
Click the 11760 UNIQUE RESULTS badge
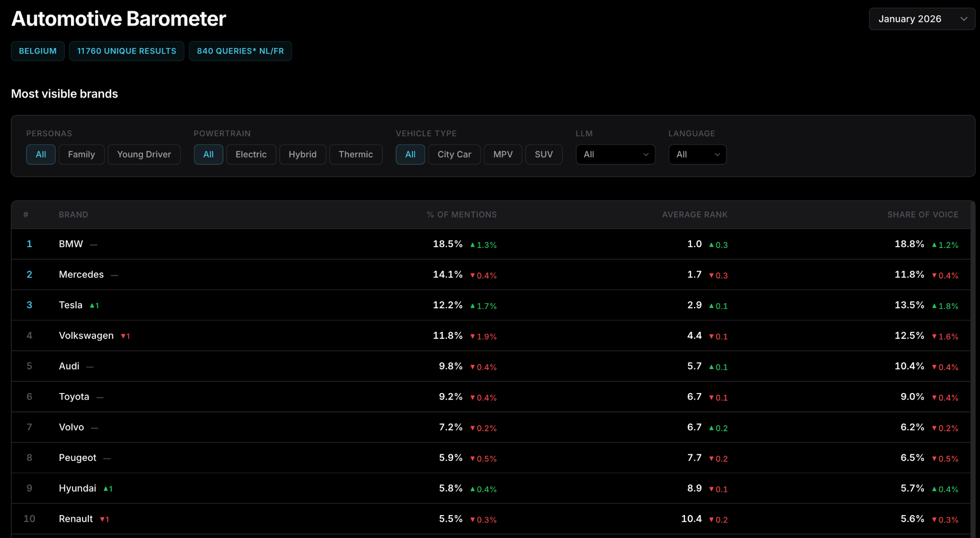pos(127,51)
